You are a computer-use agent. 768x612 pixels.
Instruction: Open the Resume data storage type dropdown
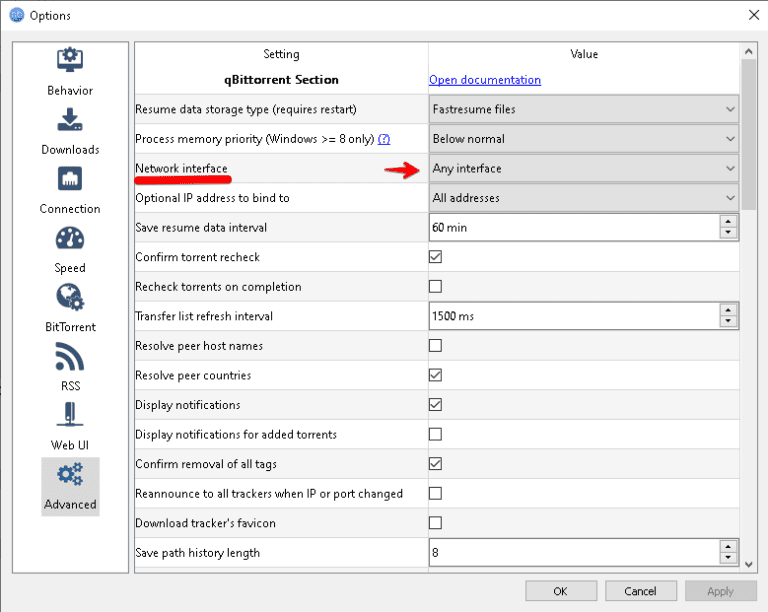[x=584, y=109]
